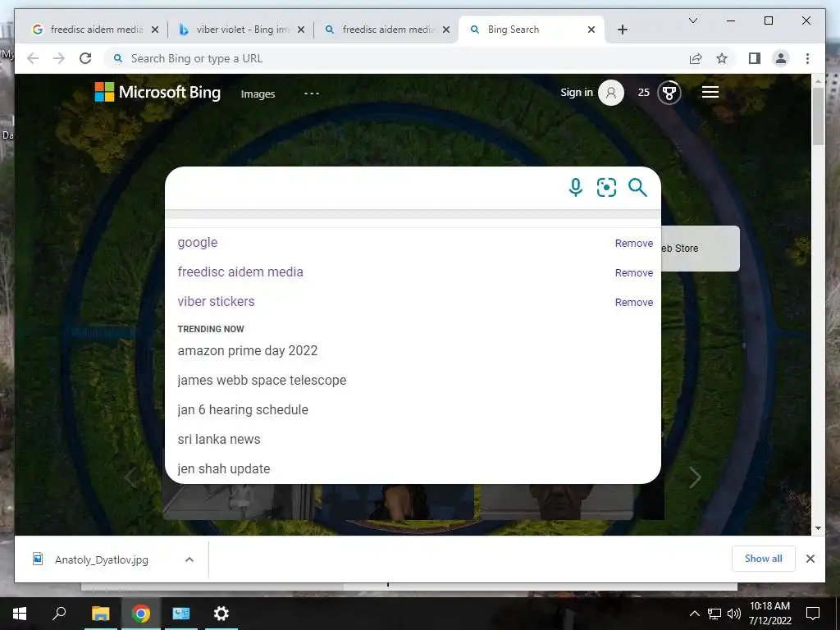Dismiss the downloads bar
This screenshot has height=630, width=840.
810,559
